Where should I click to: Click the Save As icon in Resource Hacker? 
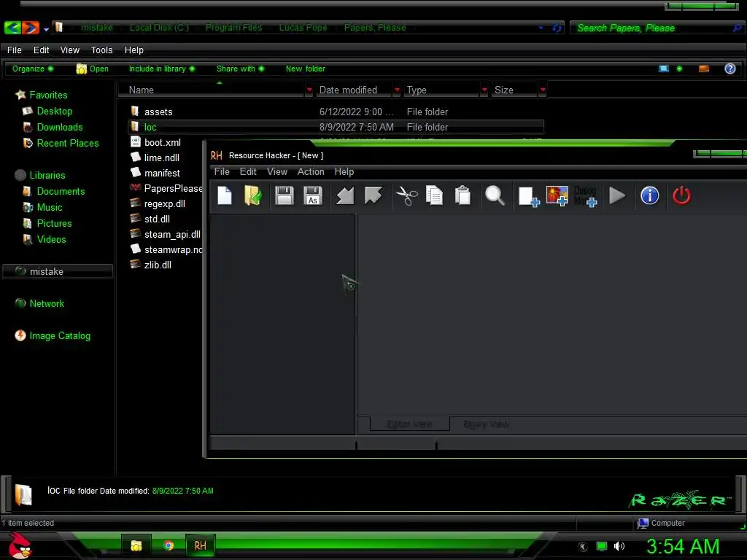(313, 195)
